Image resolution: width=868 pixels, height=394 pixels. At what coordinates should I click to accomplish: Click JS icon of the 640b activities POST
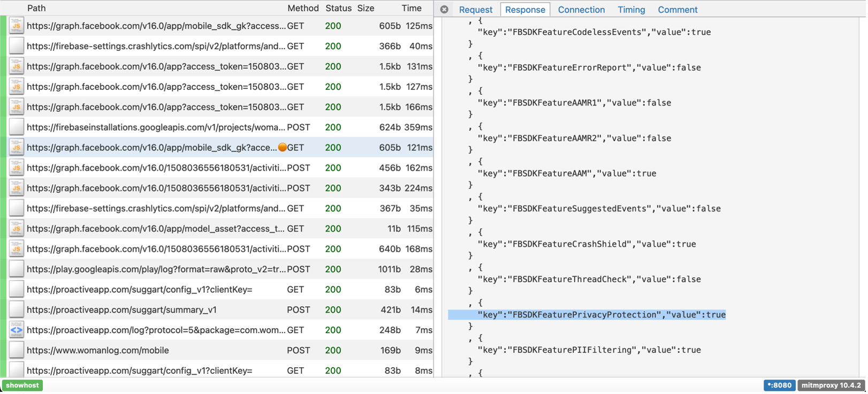pos(17,249)
